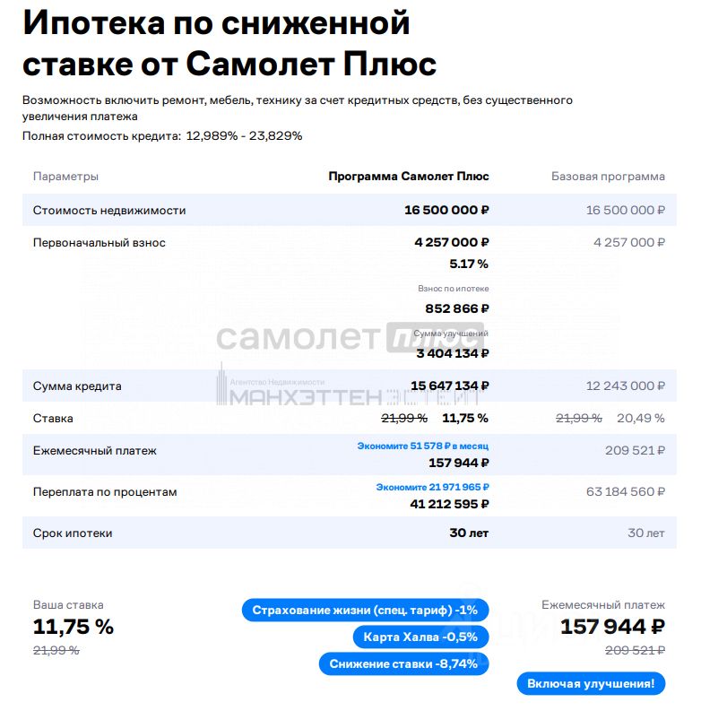Click the "Экономите 21 971 965 ₽" link

433,487
